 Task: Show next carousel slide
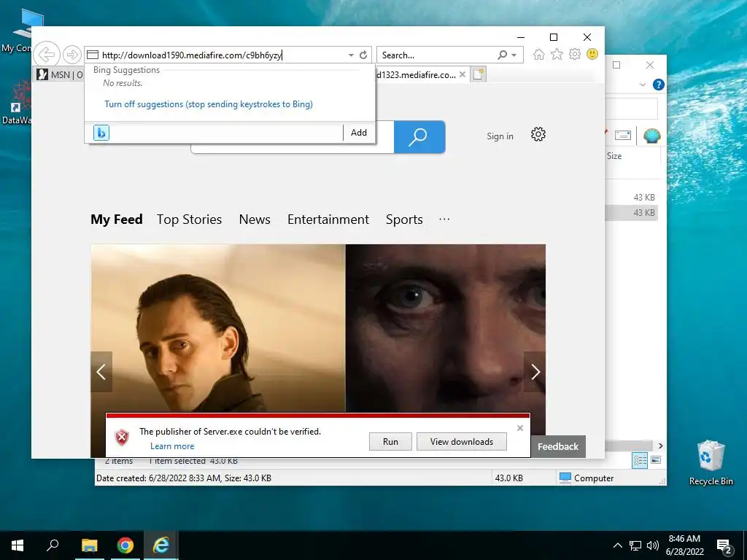(535, 372)
